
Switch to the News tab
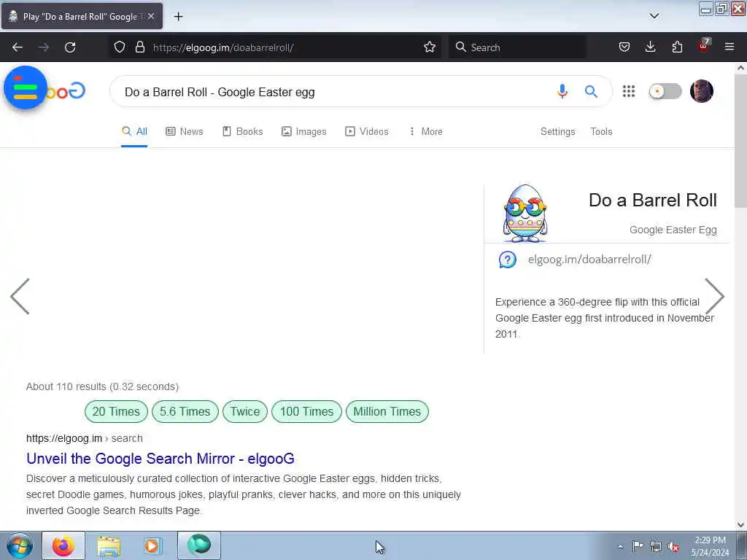click(185, 131)
